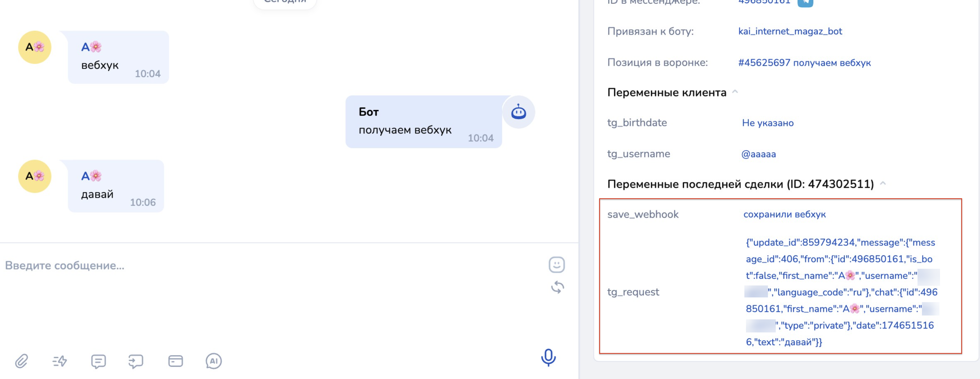This screenshot has width=980, height=379.
Task: Start voice recording with microphone icon
Action: pos(548,357)
